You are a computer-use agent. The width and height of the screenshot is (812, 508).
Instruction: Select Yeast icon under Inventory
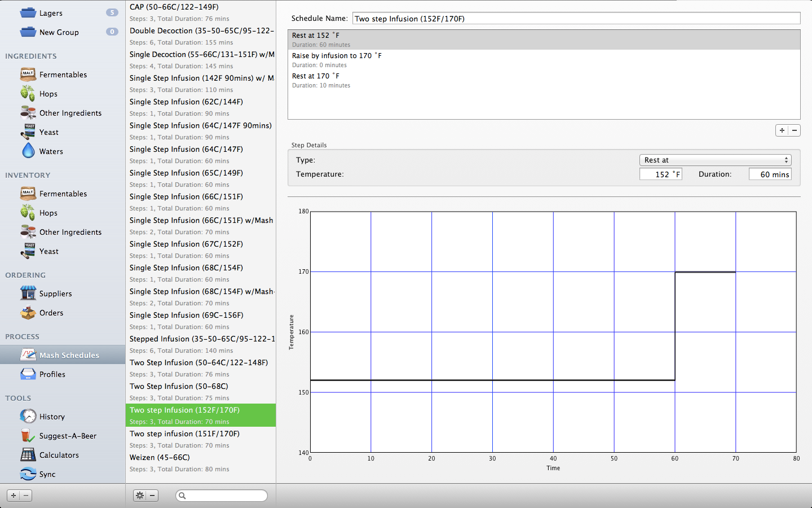coord(28,251)
